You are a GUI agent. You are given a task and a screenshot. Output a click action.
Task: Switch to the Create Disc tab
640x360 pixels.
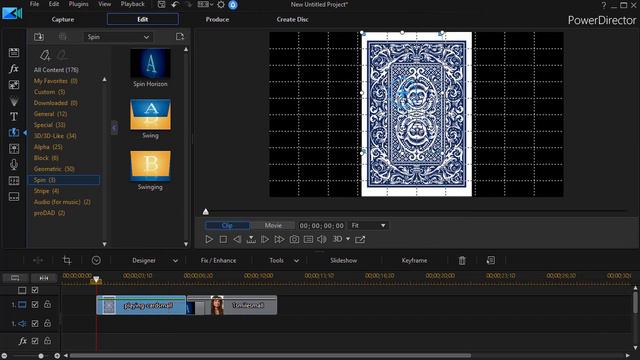point(292,19)
